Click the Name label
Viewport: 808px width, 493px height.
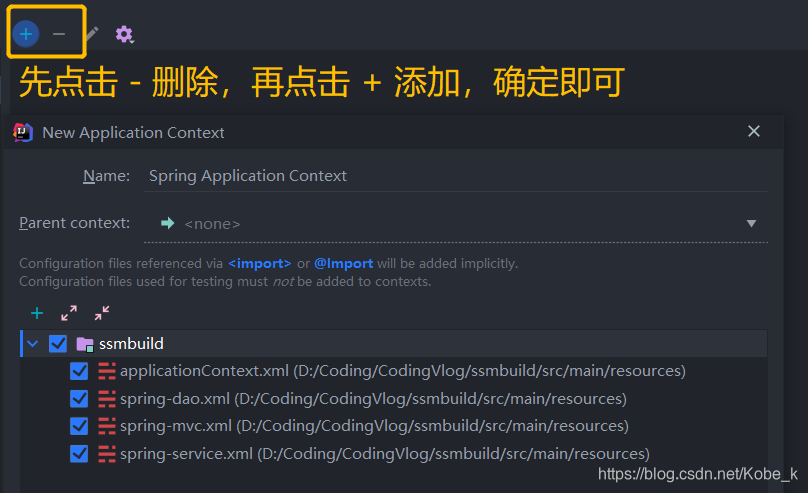coord(107,176)
